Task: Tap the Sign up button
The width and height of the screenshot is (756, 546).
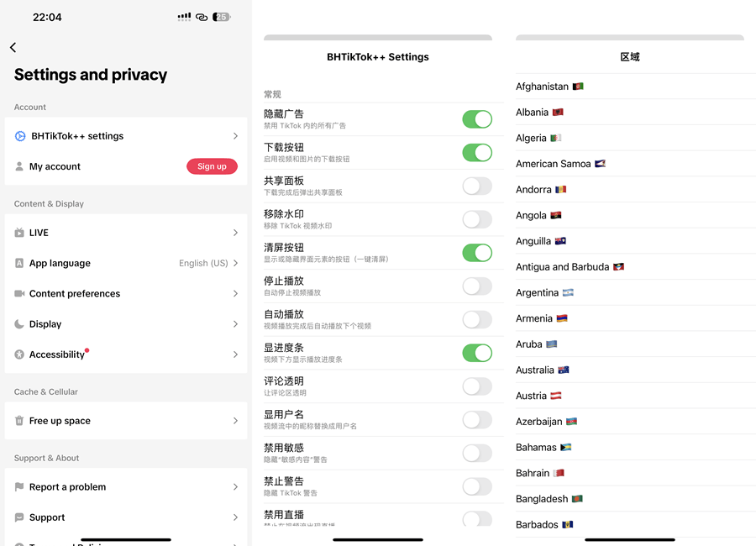Action: coord(212,166)
